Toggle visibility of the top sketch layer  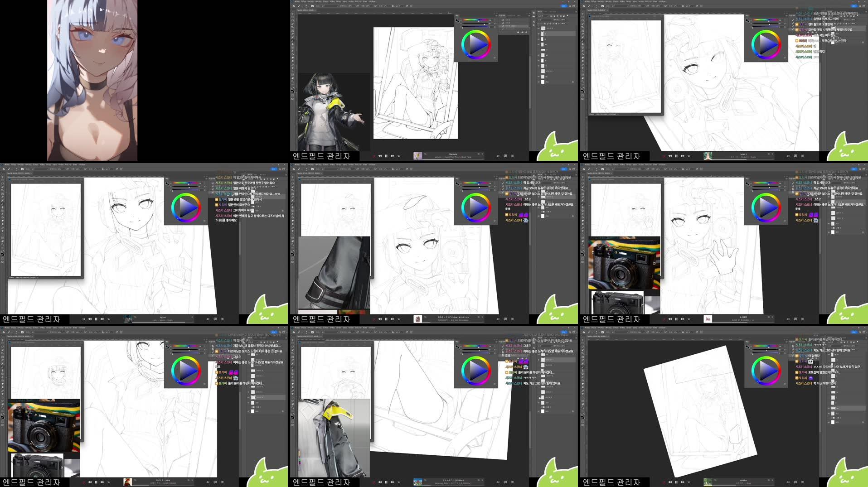(538, 28)
